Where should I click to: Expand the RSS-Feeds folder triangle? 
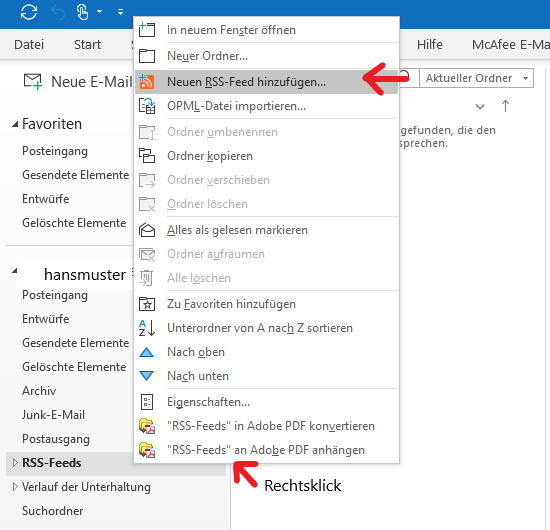pos(15,463)
